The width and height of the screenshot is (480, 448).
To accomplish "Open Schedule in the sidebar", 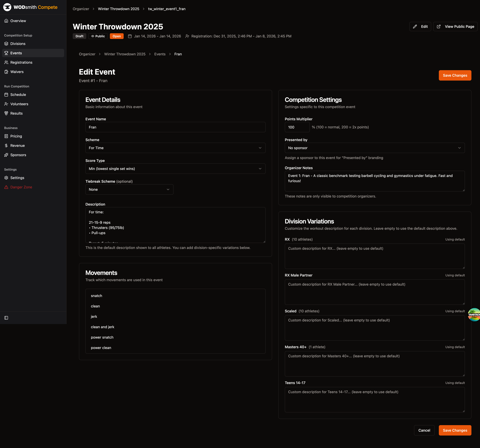I will click(33, 95).
